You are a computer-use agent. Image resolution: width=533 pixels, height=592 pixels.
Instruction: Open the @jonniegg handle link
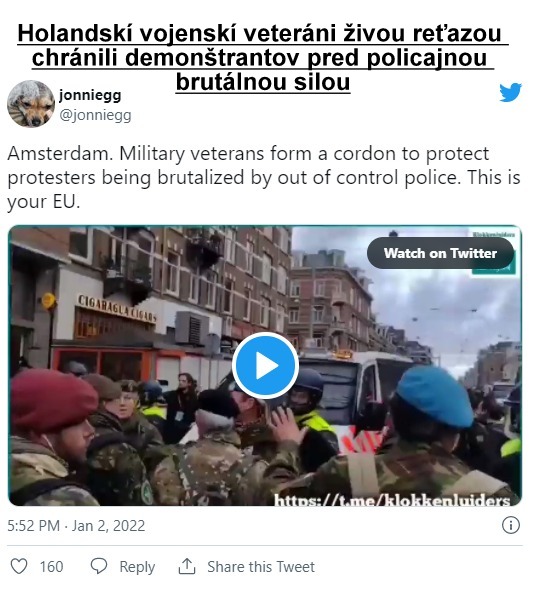pyautogui.click(x=95, y=115)
